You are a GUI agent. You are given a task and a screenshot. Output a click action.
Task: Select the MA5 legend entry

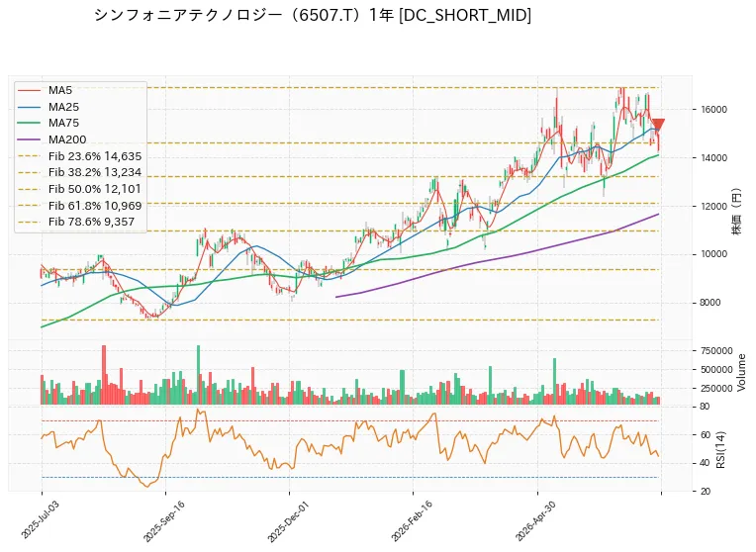point(45,90)
